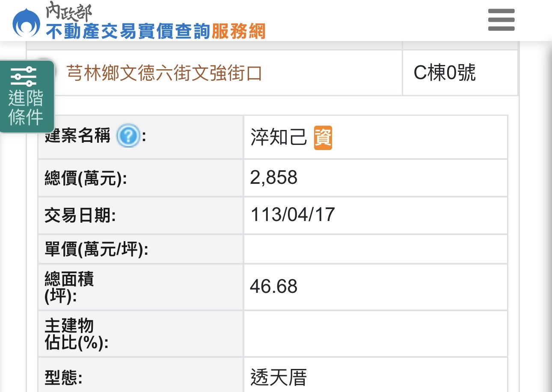The height and width of the screenshot is (392, 552).
Task: Click the 型態 row label
Action: click(x=63, y=378)
